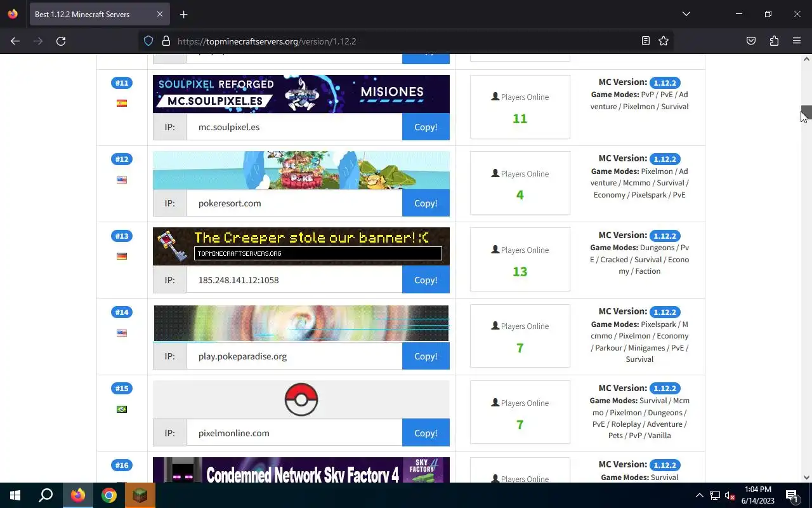This screenshot has width=812, height=508.
Task: Click the #11 rank badge
Action: coord(122,83)
